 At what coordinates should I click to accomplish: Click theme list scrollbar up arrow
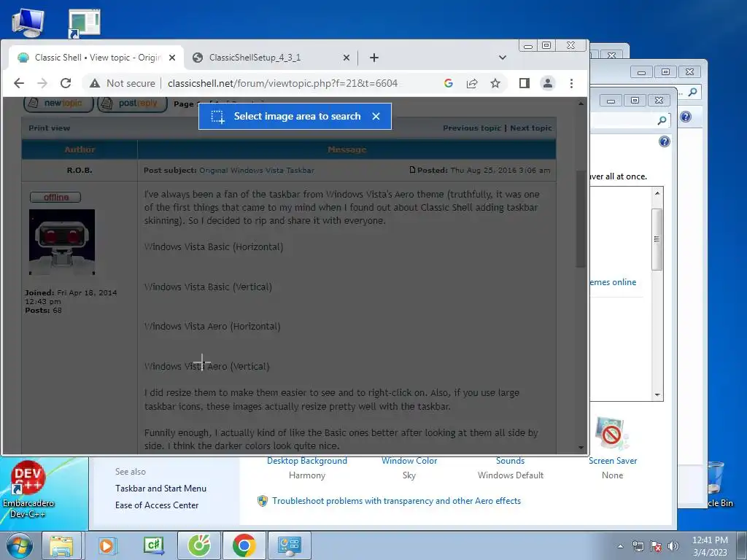pyautogui.click(x=657, y=193)
